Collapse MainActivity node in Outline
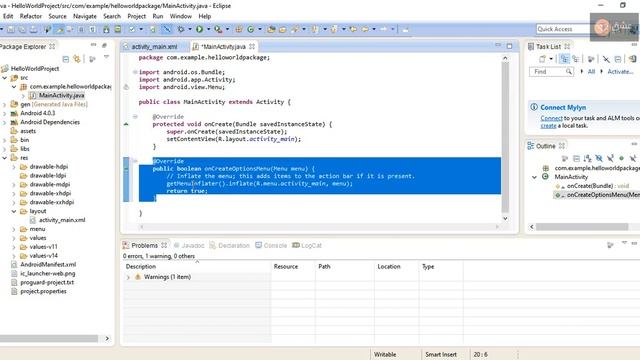This screenshot has width=640, height=360. pyautogui.click(x=534, y=177)
